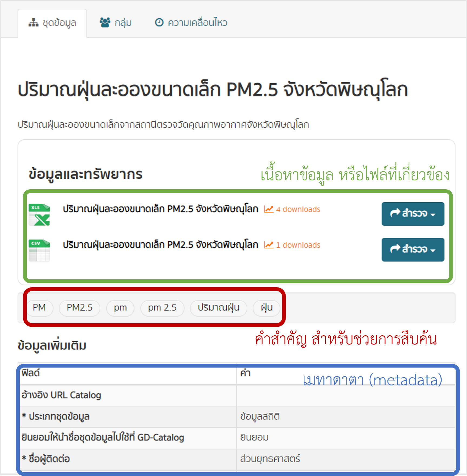Select the PM tag pill
467x476 pixels.
point(40,308)
